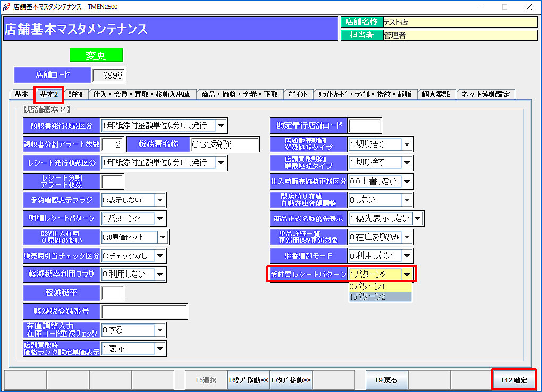Click the 税務署名称 text field
The image size is (542, 392).
225,144
